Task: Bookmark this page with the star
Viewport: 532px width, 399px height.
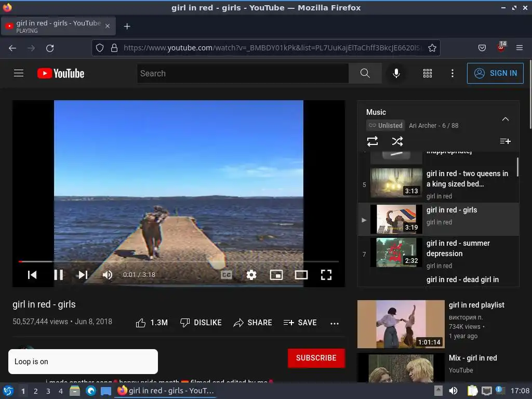Action: point(432,48)
